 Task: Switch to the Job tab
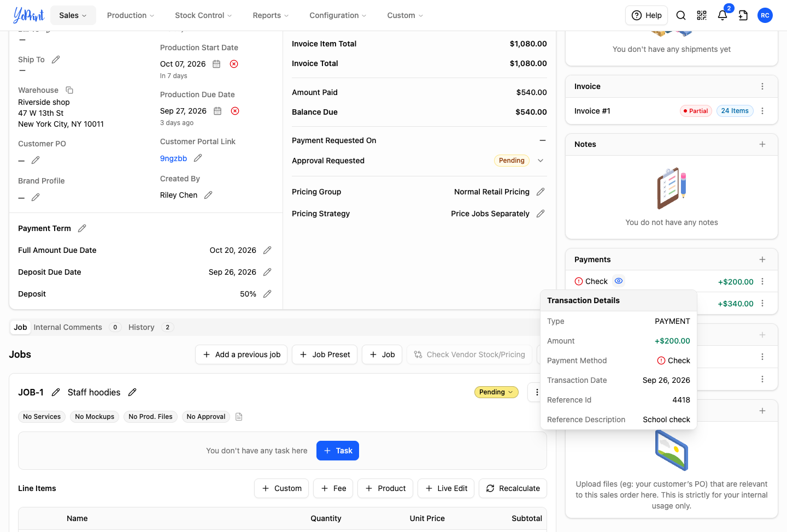click(x=20, y=327)
